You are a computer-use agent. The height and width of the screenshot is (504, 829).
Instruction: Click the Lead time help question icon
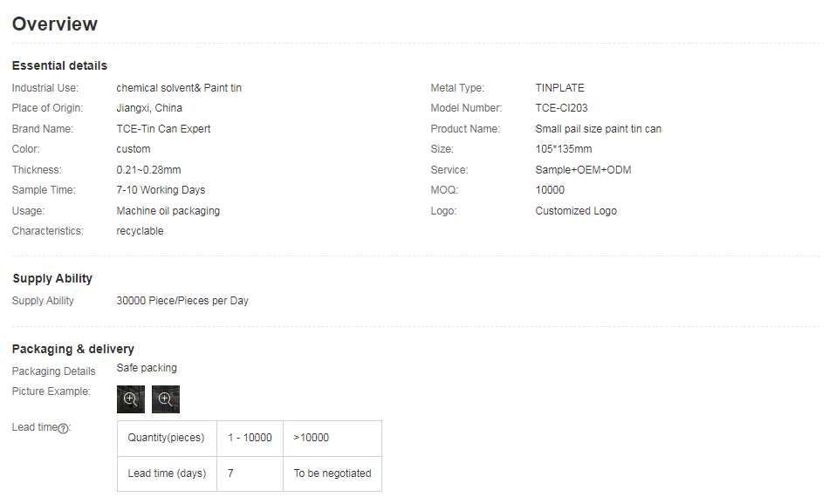pos(64,428)
